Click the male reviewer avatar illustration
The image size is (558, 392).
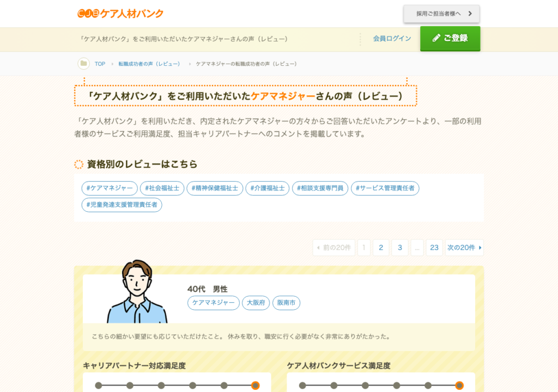[x=137, y=292]
